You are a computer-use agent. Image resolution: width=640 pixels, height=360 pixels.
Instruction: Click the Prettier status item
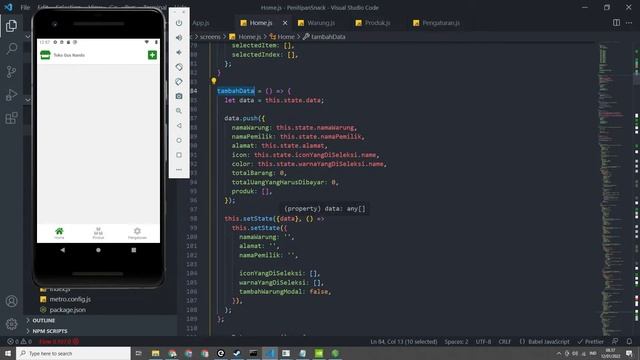[x=590, y=342]
